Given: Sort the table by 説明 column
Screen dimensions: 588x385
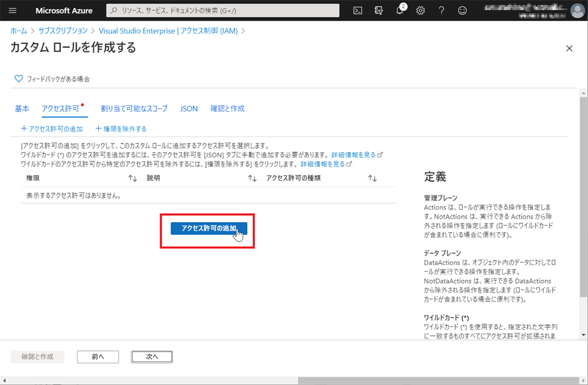Looking at the screenshot, I should pyautogui.click(x=252, y=178).
